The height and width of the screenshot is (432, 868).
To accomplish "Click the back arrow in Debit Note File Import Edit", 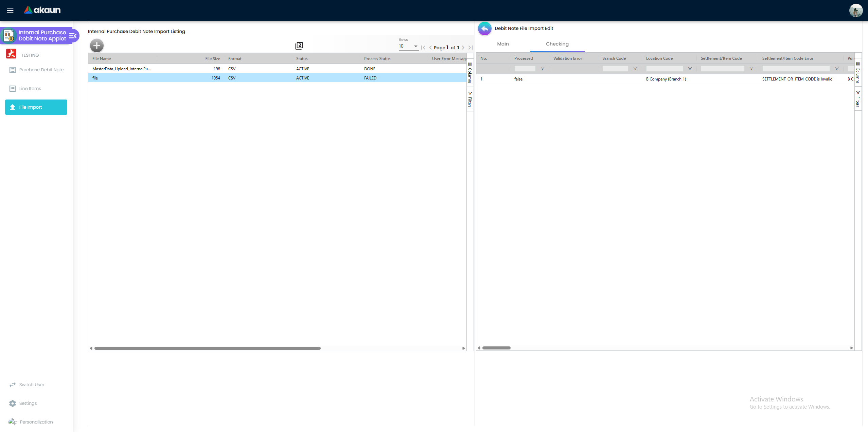I will click(485, 29).
